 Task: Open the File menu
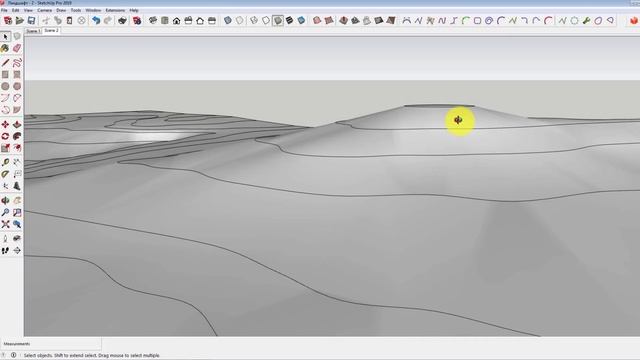(x=4, y=10)
